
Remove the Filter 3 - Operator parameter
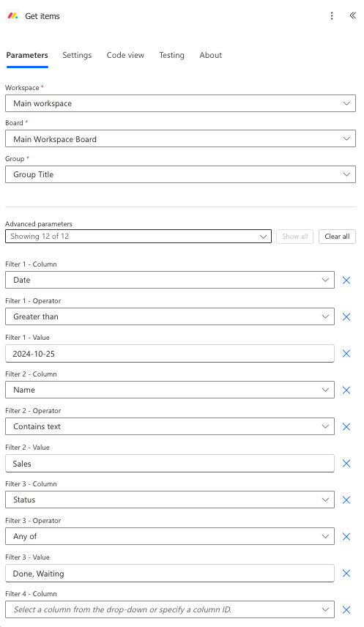pyautogui.click(x=346, y=537)
